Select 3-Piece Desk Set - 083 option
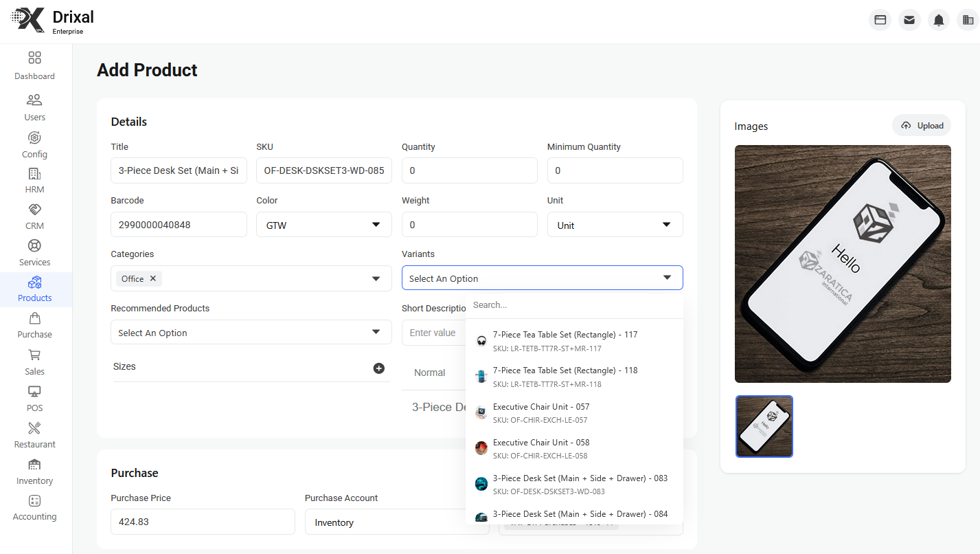Image resolution: width=980 pixels, height=554 pixels. pos(574,485)
